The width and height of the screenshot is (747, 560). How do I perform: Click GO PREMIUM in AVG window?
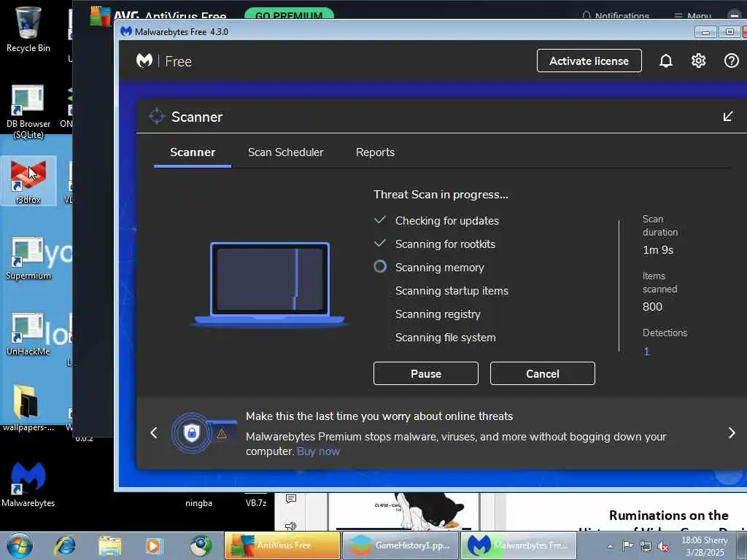click(289, 15)
